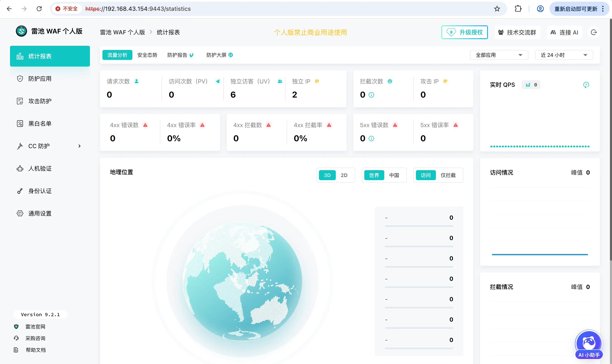Bookmark page with the star icon

tap(497, 9)
